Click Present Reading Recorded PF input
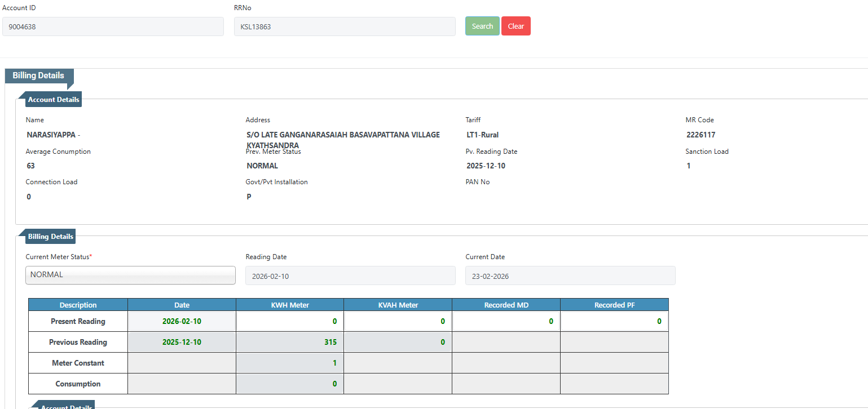The image size is (868, 409). coord(614,322)
